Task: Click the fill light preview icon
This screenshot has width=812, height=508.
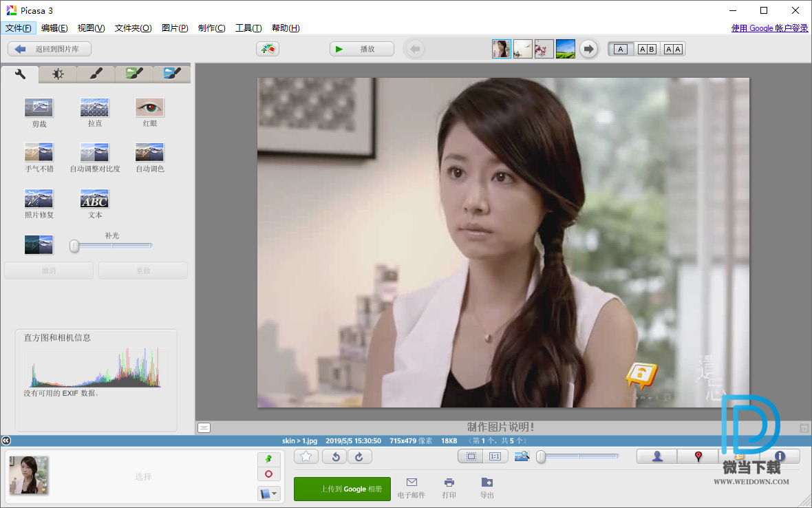Action: tap(39, 244)
